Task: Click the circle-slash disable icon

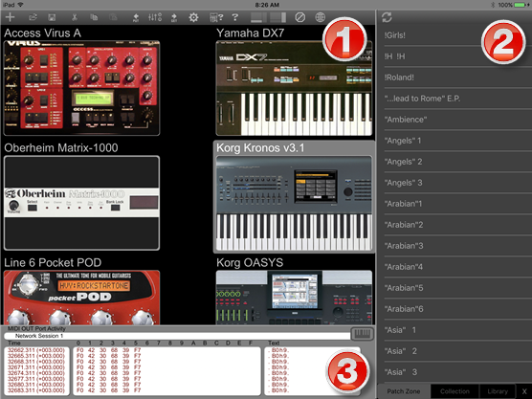Action: click(299, 17)
